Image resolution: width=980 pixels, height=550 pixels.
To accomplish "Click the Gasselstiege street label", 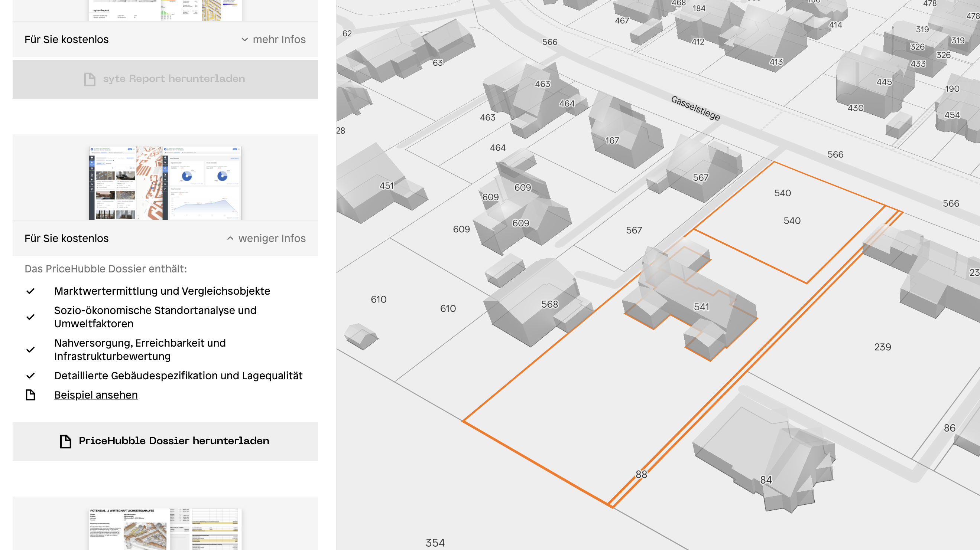I will click(695, 108).
